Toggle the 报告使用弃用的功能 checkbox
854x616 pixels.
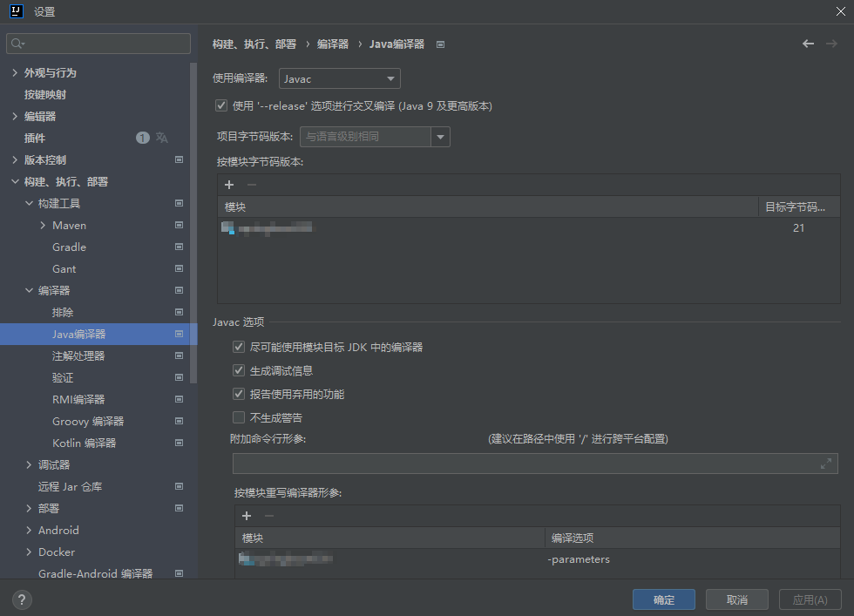tap(239, 394)
